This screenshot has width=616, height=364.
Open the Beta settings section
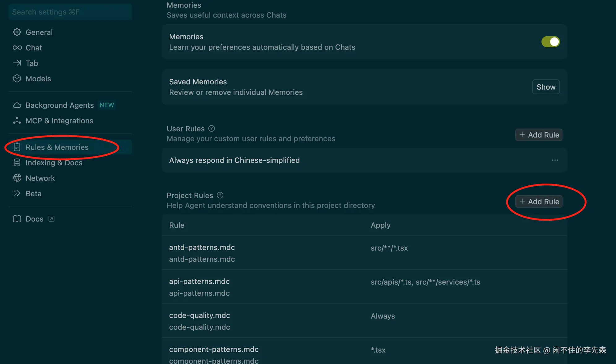[x=33, y=194]
